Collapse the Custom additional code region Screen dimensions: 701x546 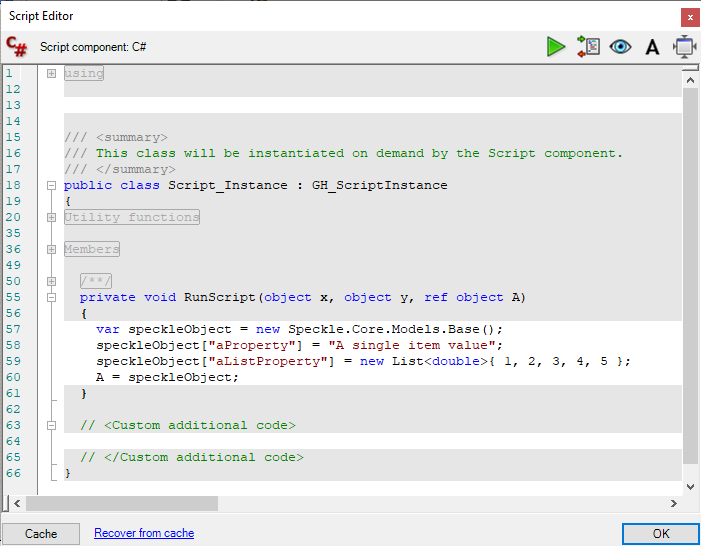tap(51, 426)
